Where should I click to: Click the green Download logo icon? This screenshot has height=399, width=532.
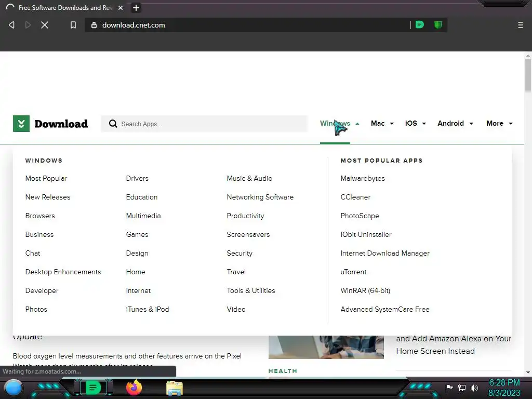(21, 124)
